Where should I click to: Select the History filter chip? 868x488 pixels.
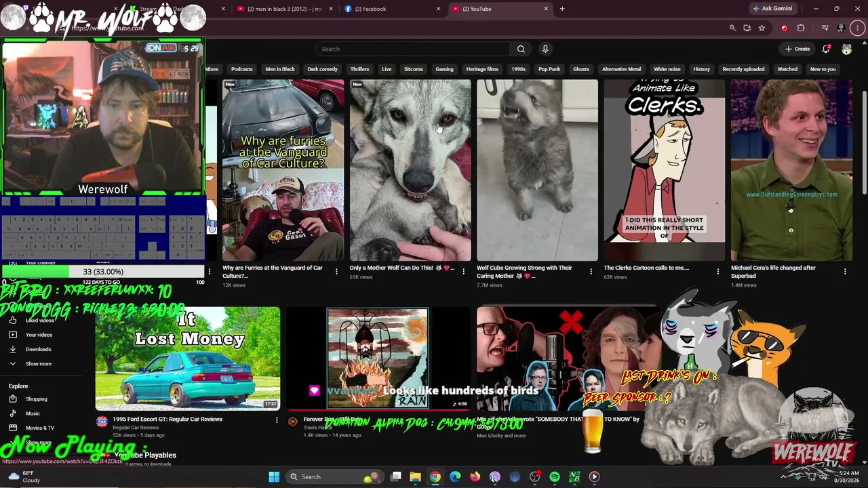[x=701, y=69]
